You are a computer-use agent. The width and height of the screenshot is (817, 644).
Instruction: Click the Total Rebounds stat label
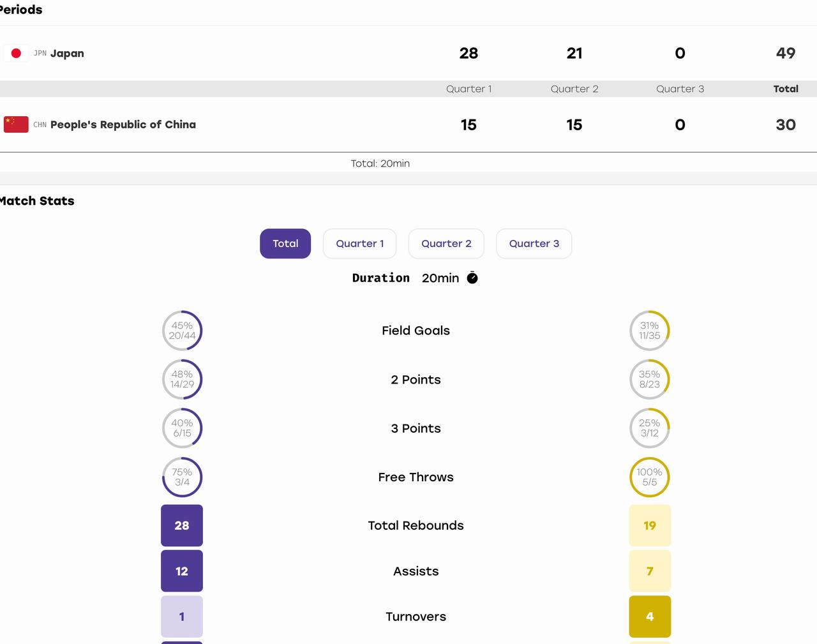416,525
